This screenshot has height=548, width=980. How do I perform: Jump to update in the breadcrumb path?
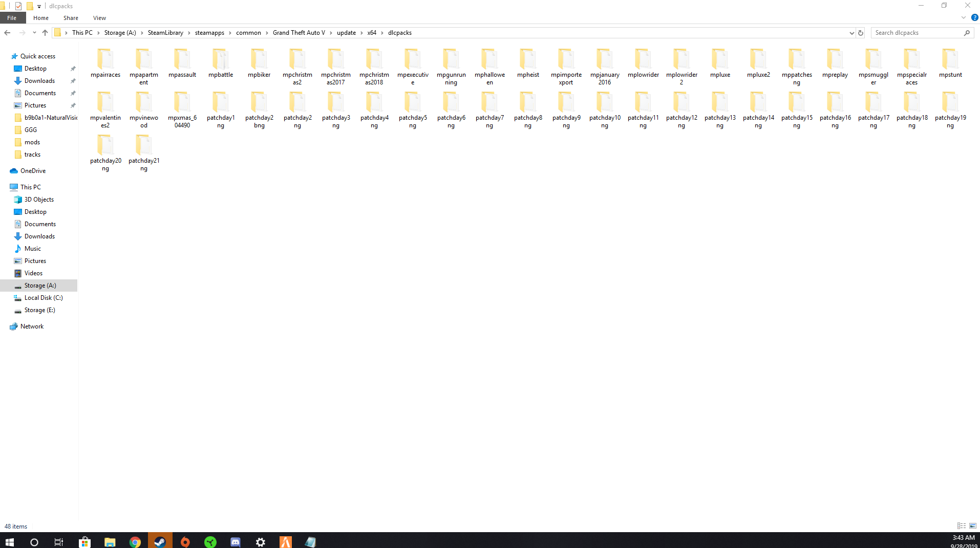tap(346, 33)
